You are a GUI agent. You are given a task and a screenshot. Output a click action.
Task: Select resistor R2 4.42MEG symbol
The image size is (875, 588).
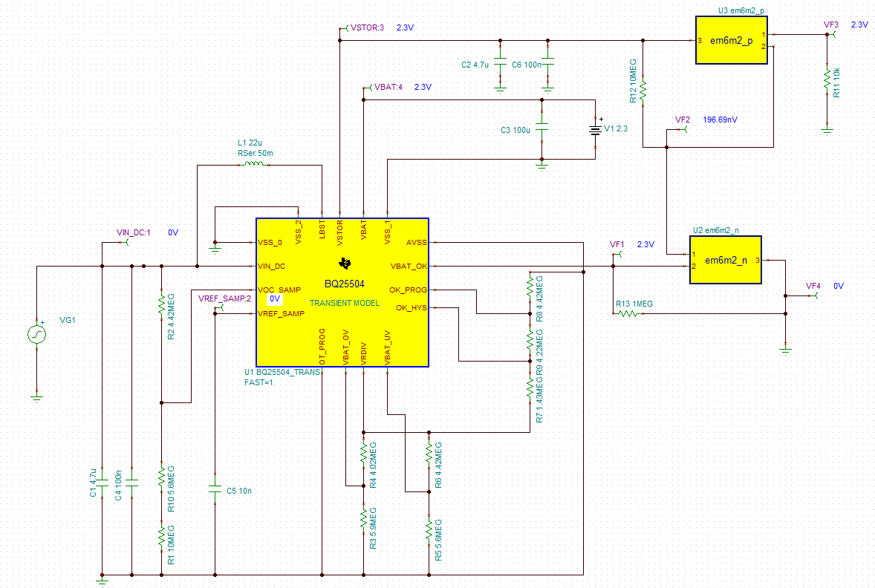pyautogui.click(x=161, y=306)
